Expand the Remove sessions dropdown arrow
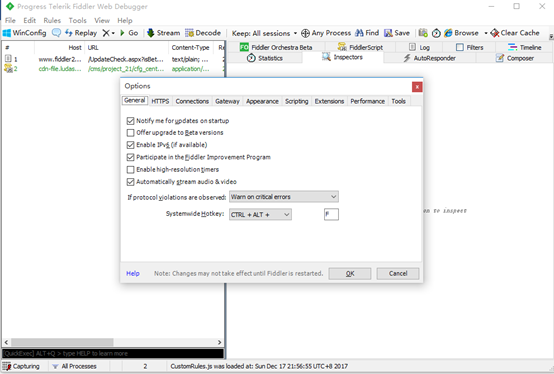This screenshot has height=374, width=554. (113, 33)
